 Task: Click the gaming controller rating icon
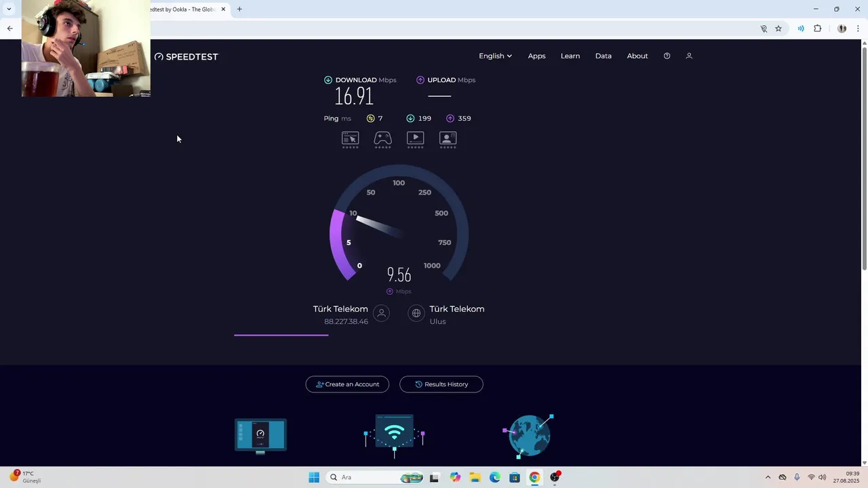pyautogui.click(x=383, y=140)
